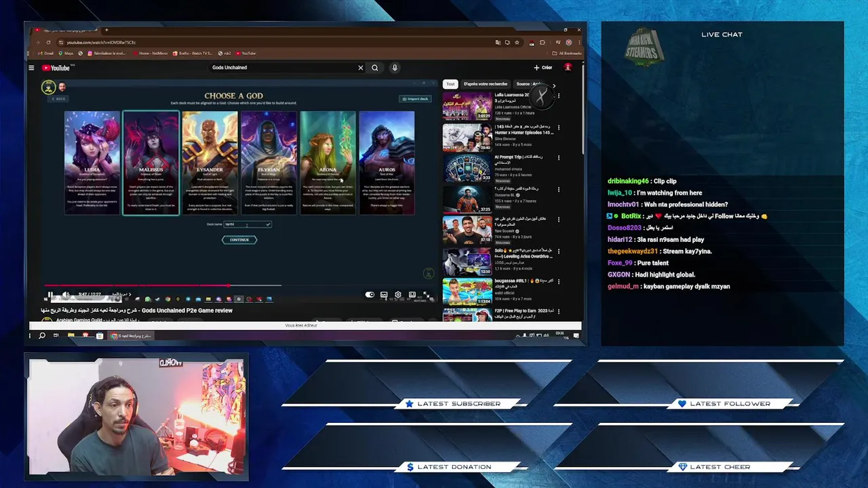868x488 pixels.
Task: Open options for AI Prompt Trip video
Action: coord(559,158)
